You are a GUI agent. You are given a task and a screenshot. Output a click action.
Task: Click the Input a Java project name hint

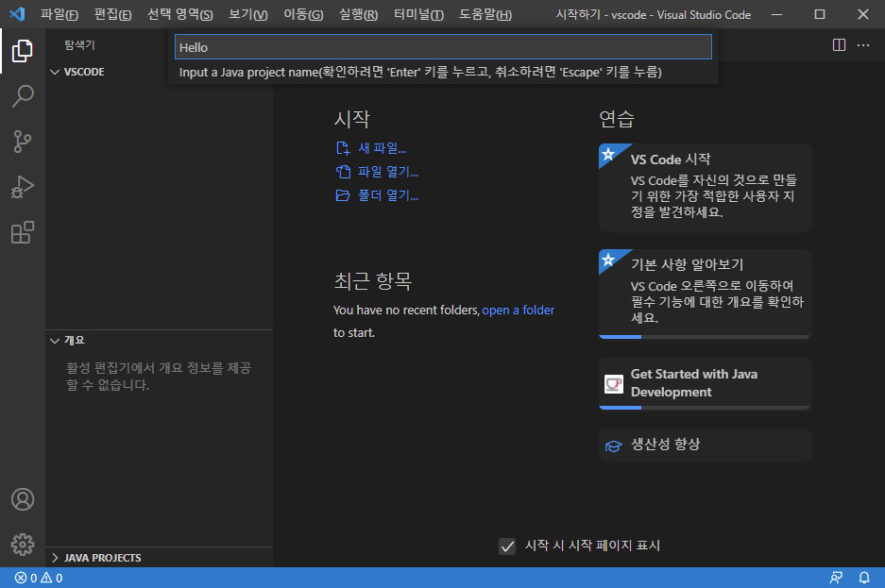point(420,72)
